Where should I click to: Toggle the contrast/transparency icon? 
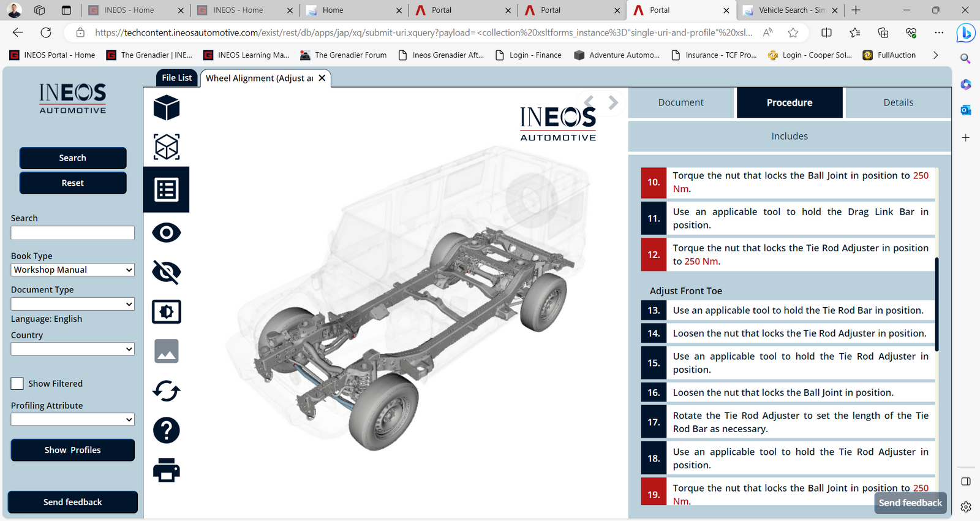[x=167, y=311]
